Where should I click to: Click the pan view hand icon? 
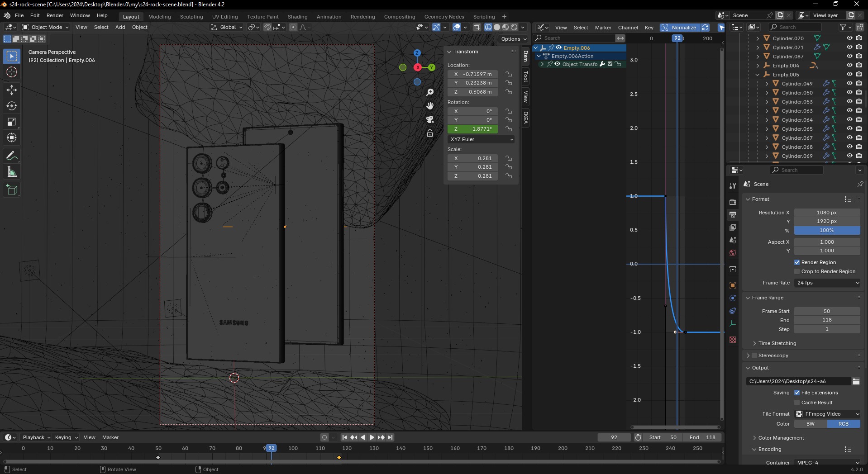point(430,106)
